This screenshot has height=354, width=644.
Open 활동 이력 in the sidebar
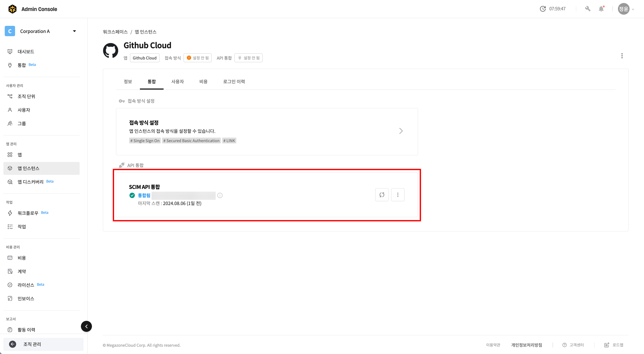(x=42, y=329)
